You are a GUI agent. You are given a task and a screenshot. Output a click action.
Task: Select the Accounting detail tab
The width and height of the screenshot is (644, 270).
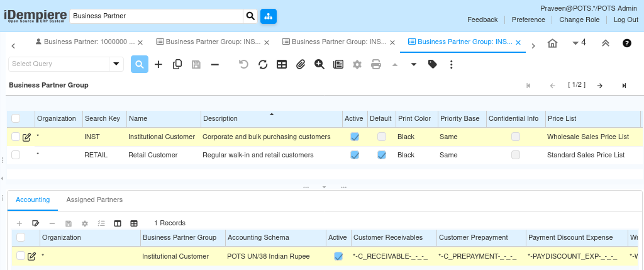(x=33, y=200)
